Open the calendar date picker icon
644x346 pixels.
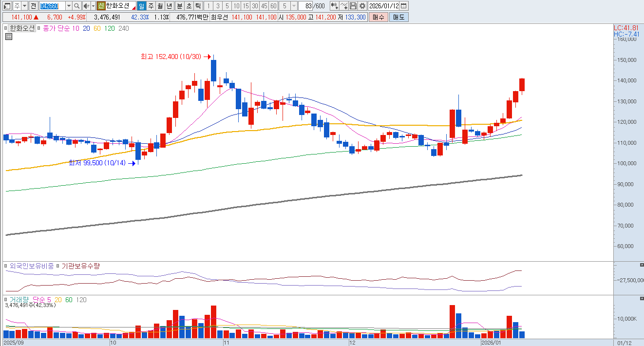click(403, 6)
